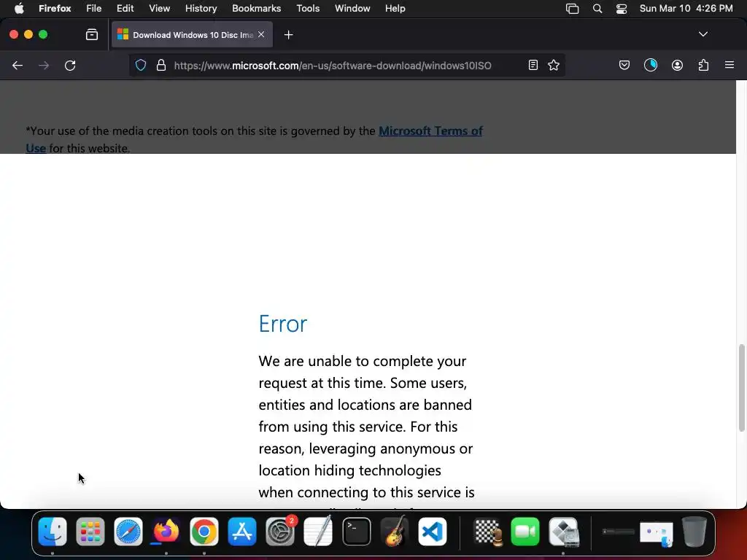Open the File menu
Viewport: 747px width, 560px height.
(94, 9)
